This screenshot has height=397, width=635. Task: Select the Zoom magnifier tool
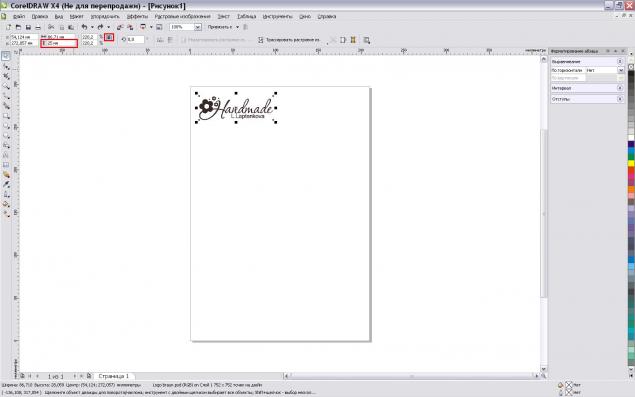(x=6, y=86)
